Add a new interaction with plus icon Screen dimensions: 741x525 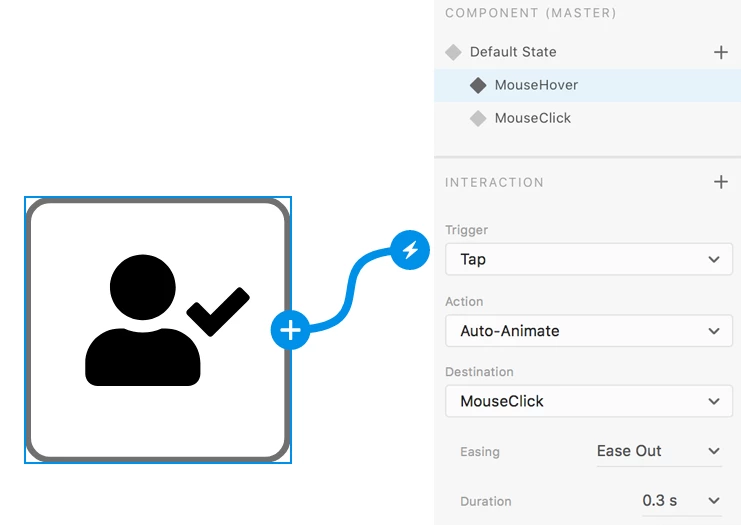point(720,182)
